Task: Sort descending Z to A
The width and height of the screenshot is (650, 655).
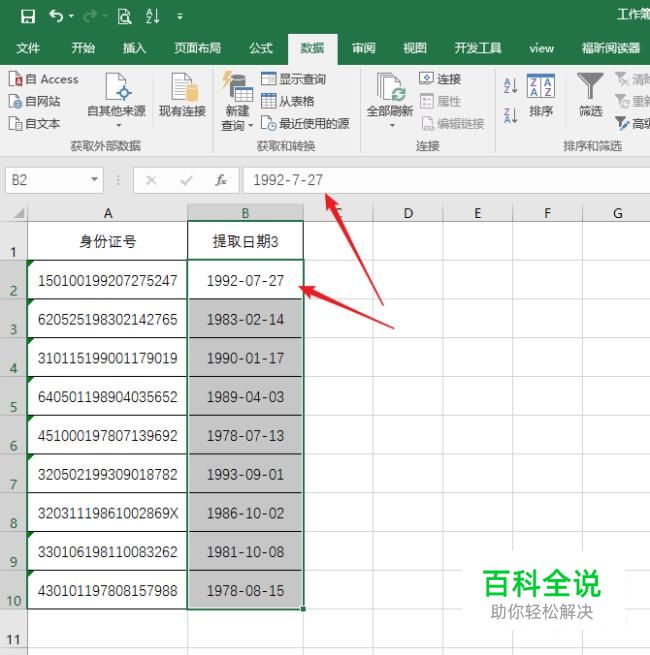Action: coord(510,115)
